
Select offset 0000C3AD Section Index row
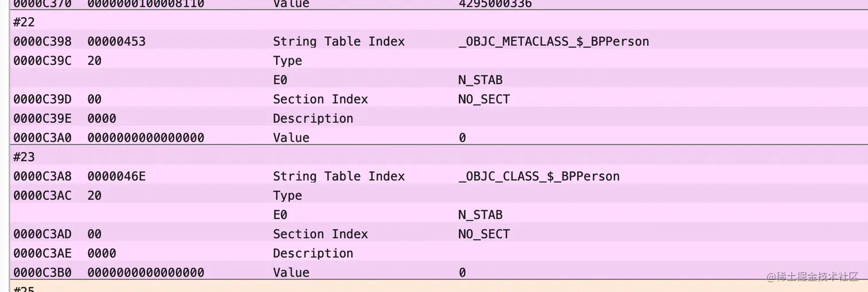click(320, 234)
